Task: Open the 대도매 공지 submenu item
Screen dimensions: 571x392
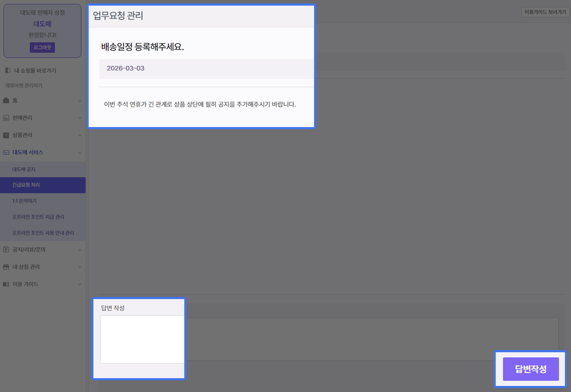Action: [x=24, y=169]
